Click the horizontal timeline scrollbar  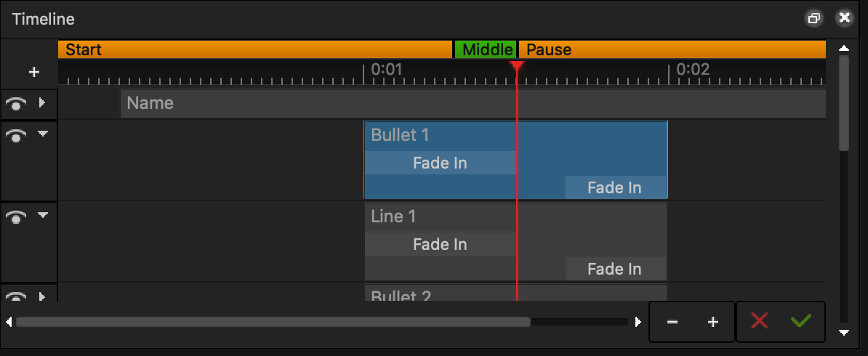(x=273, y=321)
